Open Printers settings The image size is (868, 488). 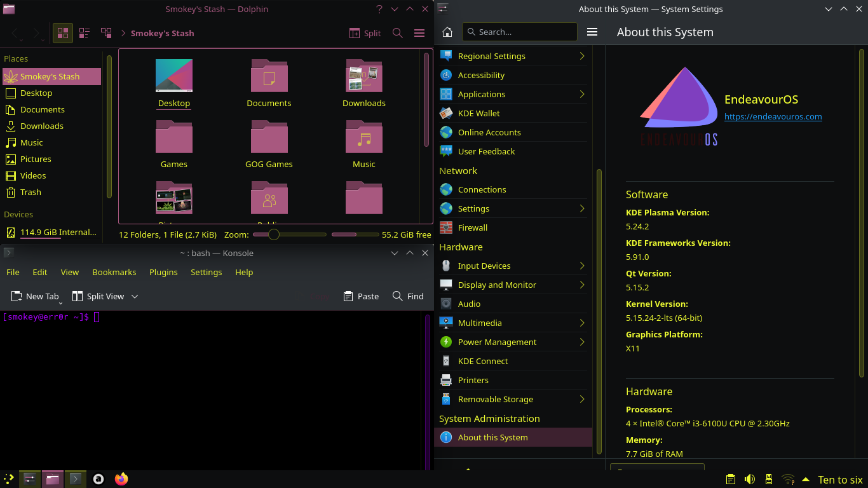pyautogui.click(x=513, y=380)
